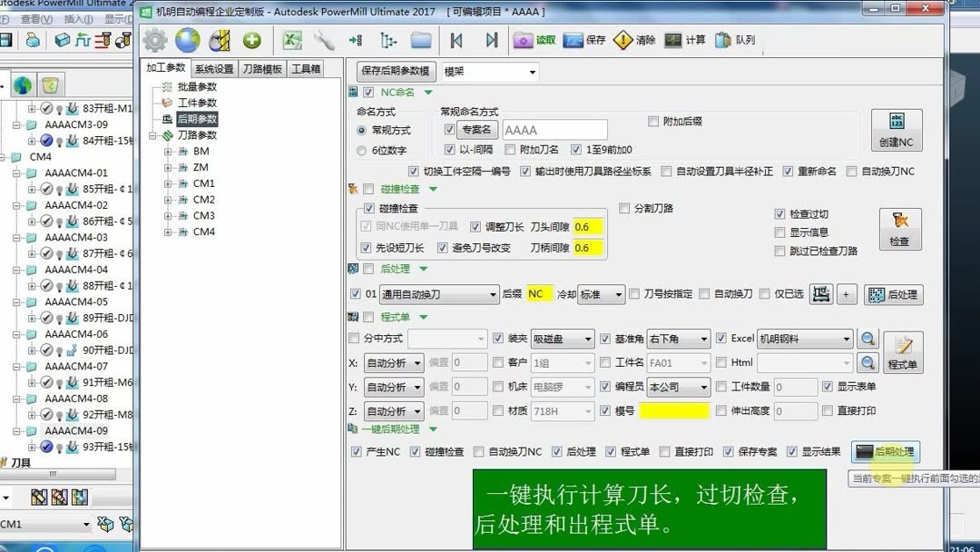The image size is (980, 552).
Task: Select the 常规式 radio button
Action: [x=361, y=130]
